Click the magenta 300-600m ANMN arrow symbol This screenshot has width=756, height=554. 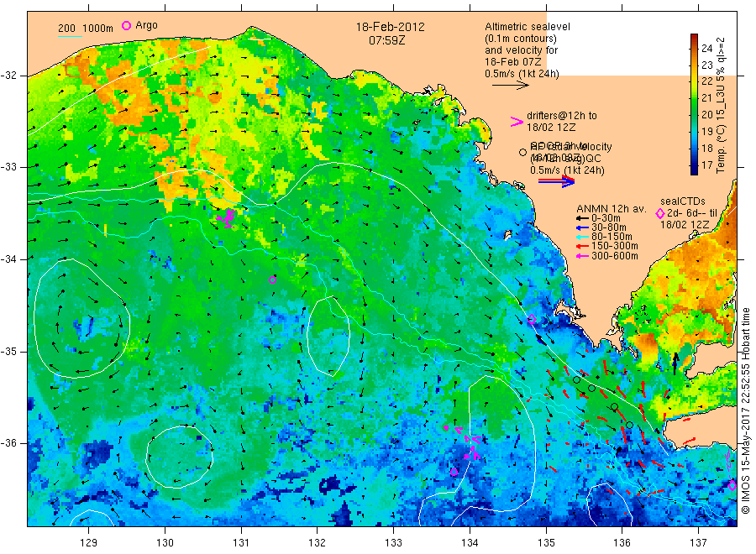point(582,256)
